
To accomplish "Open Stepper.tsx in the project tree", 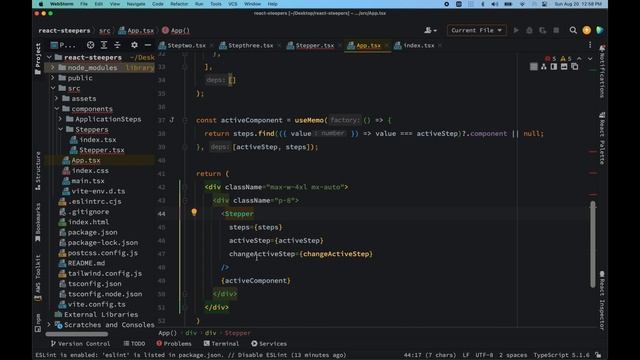I will (x=102, y=150).
